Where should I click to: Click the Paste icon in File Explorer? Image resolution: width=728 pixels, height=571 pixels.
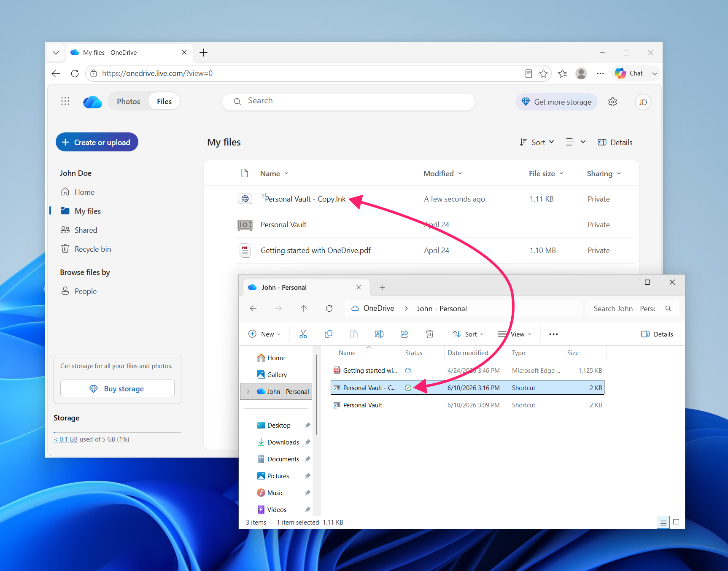click(353, 334)
